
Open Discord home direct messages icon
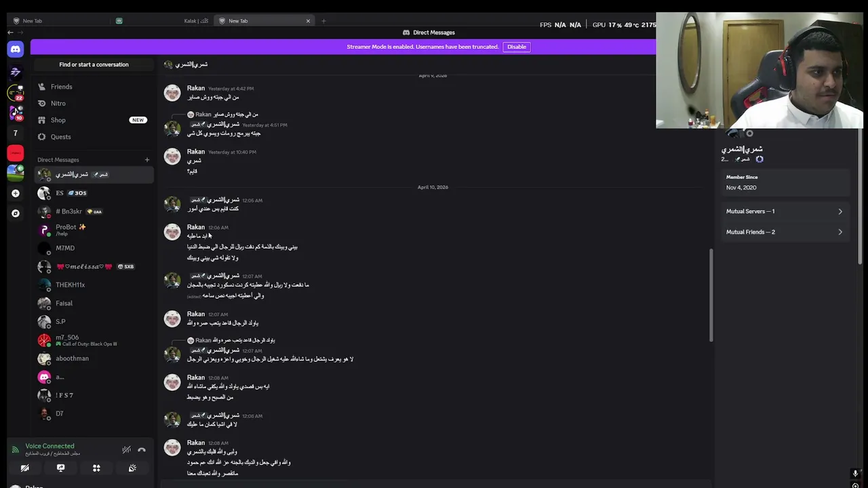coord(16,49)
